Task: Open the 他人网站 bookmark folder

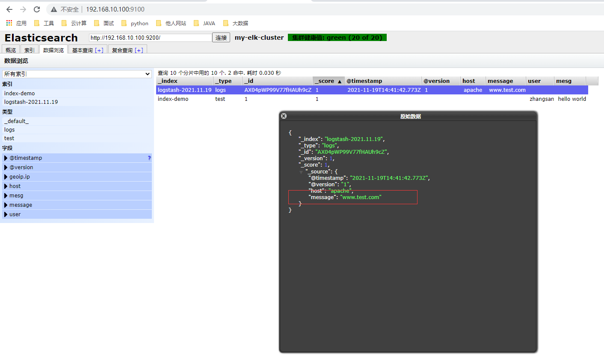Action: pyautogui.click(x=171, y=23)
